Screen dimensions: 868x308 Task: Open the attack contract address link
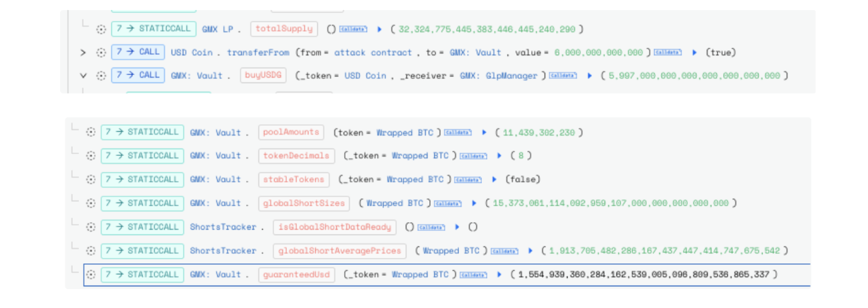(373, 52)
